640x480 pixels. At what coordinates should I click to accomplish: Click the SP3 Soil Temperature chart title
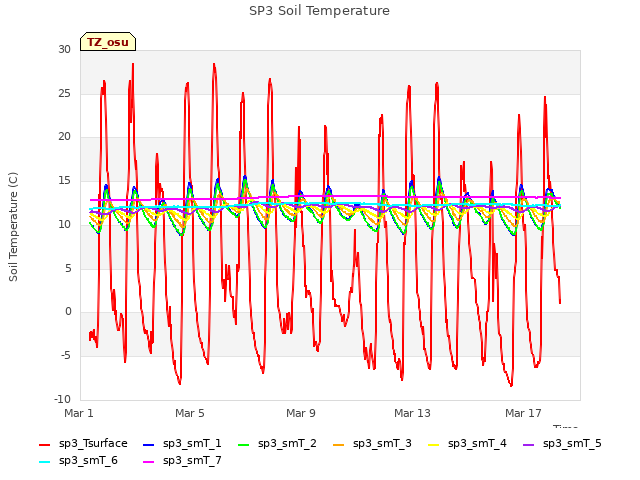[x=319, y=11]
